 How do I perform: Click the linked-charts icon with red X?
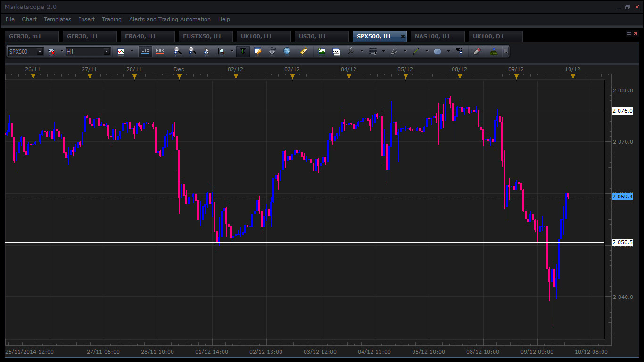[51, 51]
